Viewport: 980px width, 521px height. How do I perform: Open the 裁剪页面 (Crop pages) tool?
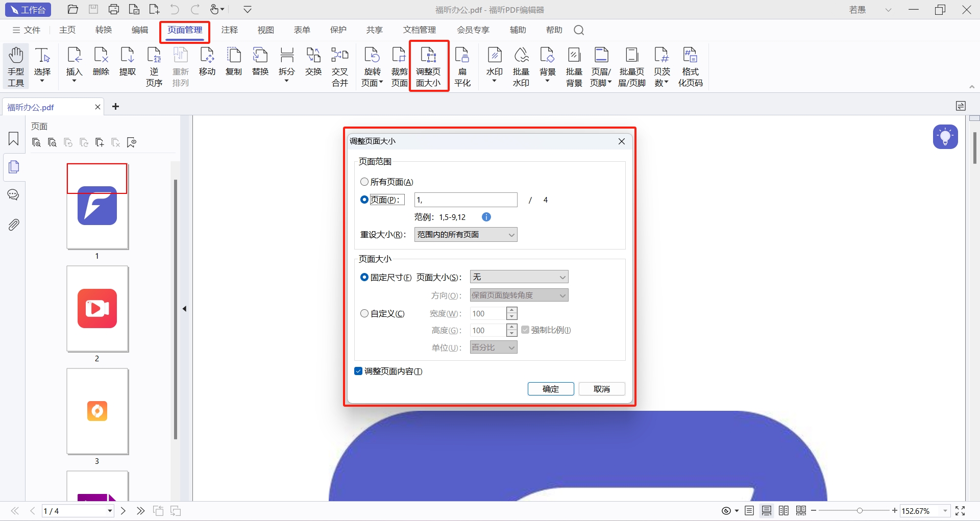click(399, 65)
